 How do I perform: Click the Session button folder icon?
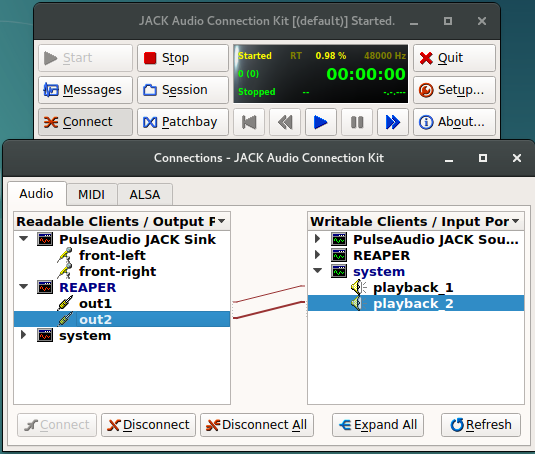click(150, 90)
